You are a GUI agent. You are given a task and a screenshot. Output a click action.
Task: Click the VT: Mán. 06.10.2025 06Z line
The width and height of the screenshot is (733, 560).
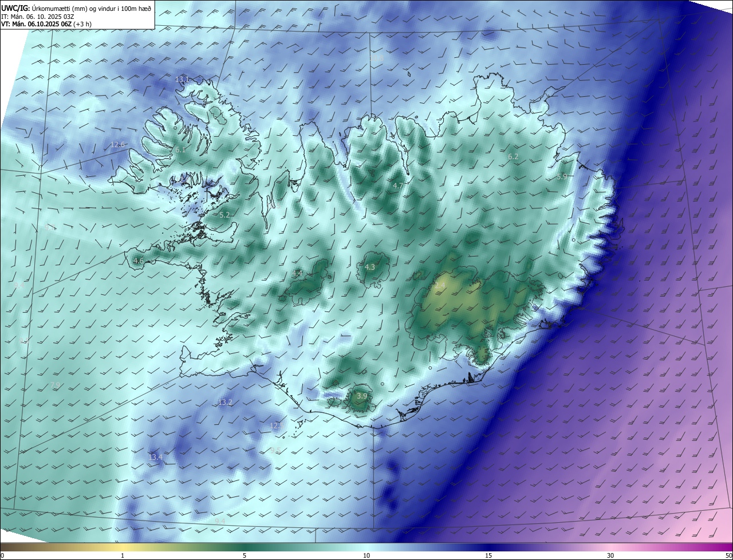click(x=46, y=24)
